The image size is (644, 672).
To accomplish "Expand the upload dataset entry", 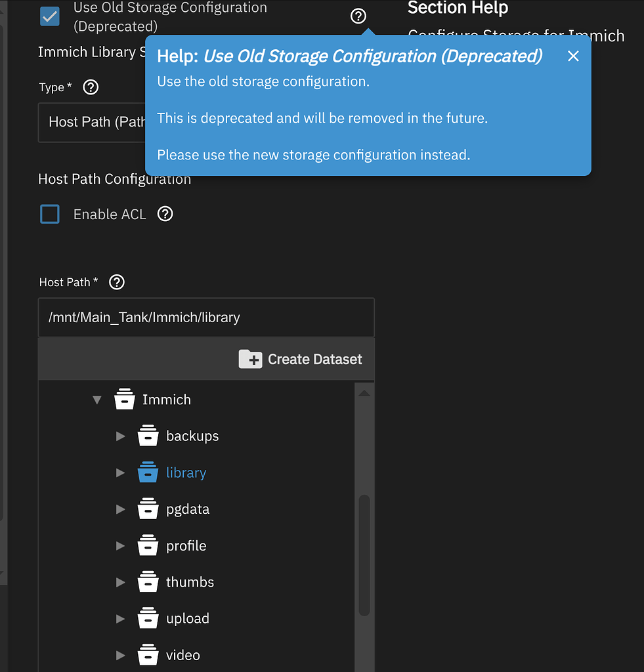I will pyautogui.click(x=120, y=618).
